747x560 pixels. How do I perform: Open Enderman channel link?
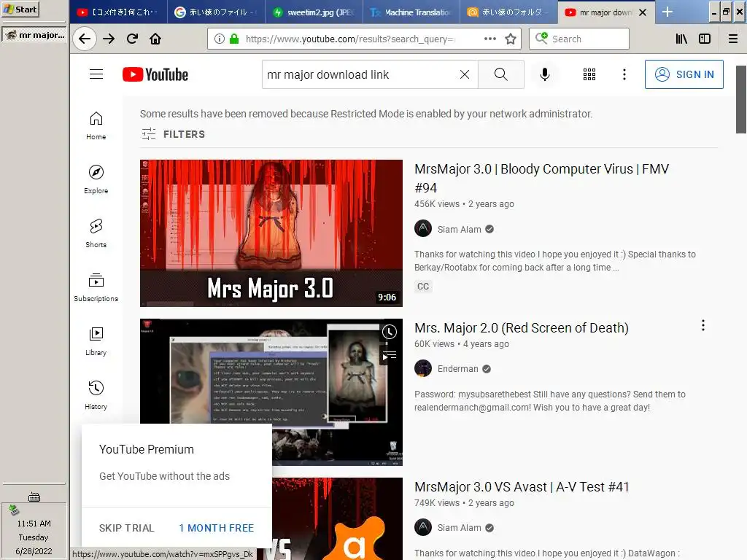pyautogui.click(x=458, y=368)
